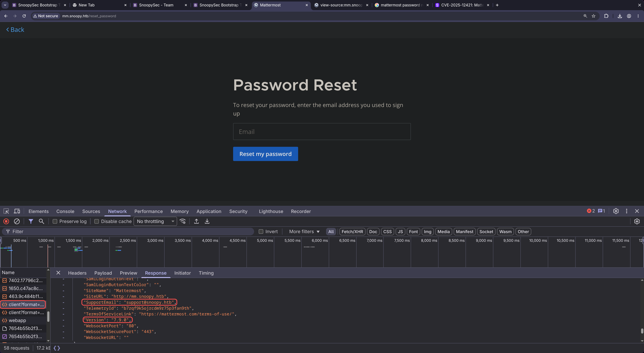Filter requests by Fetch/XHR

[x=352, y=232]
